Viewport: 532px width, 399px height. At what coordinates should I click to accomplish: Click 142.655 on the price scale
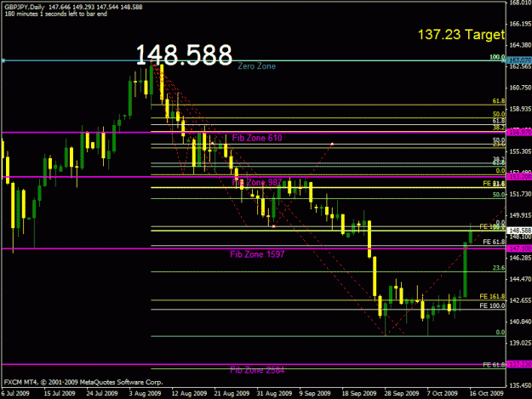(520, 300)
